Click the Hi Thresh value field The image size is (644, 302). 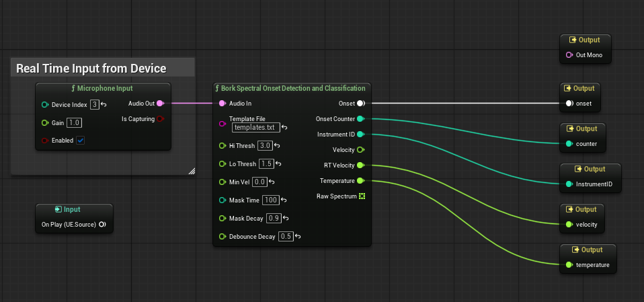[265, 145]
